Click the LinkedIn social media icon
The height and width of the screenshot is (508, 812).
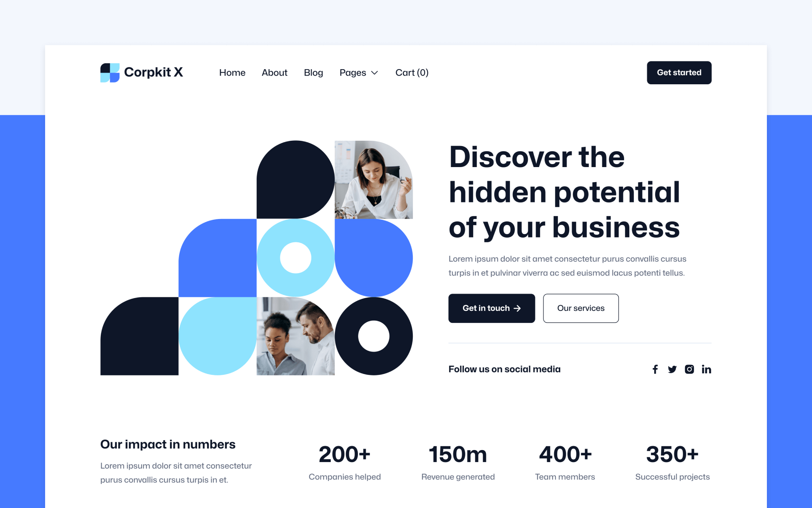pyautogui.click(x=706, y=369)
